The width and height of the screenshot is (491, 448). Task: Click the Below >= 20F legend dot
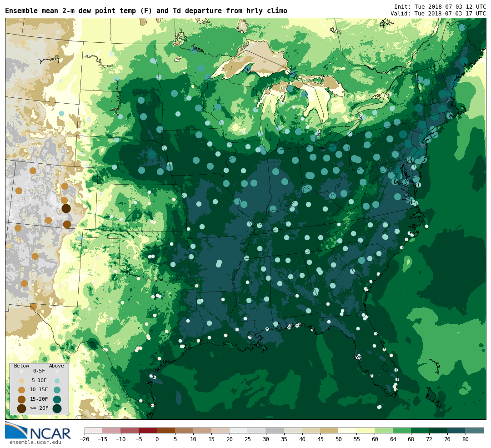(x=21, y=408)
